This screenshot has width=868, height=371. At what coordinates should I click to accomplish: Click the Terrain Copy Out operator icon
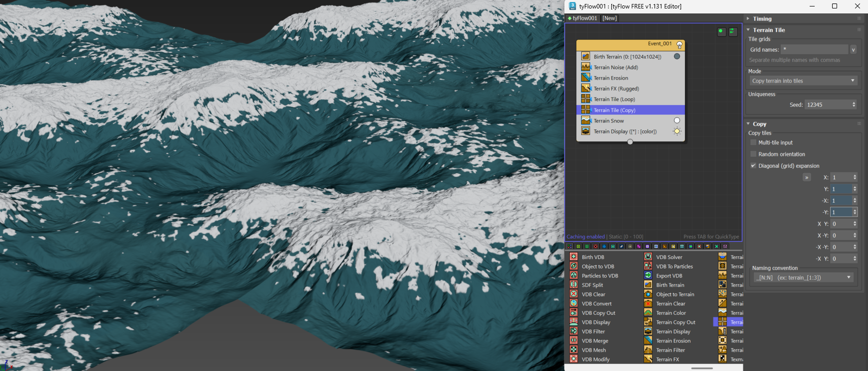[x=648, y=322]
